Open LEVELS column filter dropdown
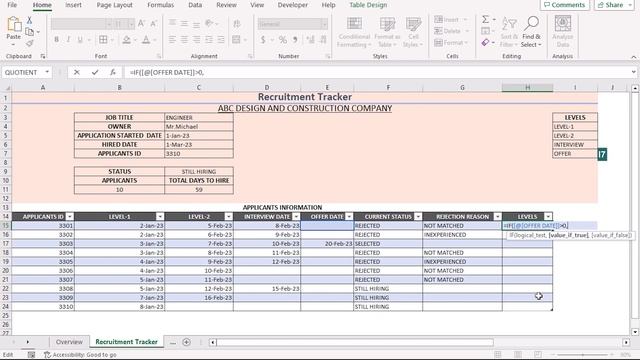This screenshot has width=640, height=360. click(548, 217)
